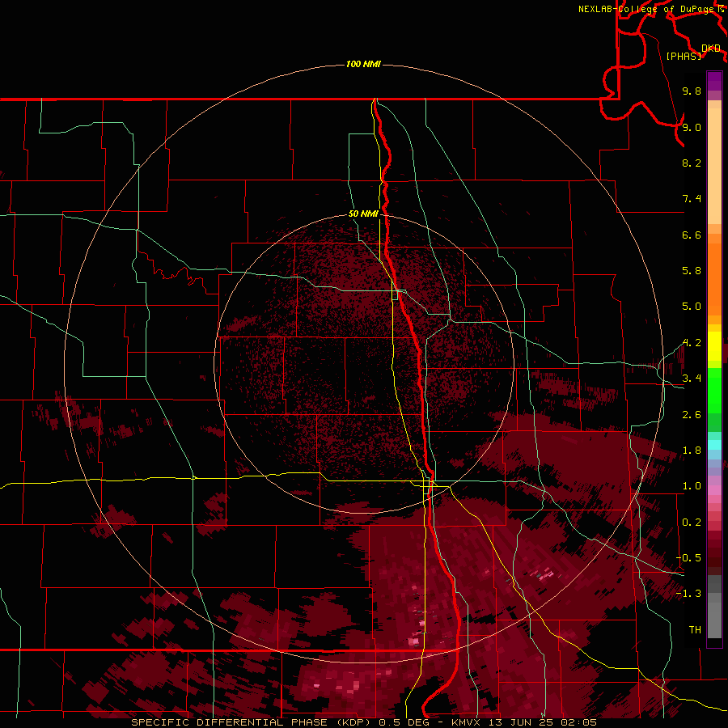This screenshot has height=728, width=728.
Task: Click the -0.5 value on the color scale
Action: coord(689,558)
